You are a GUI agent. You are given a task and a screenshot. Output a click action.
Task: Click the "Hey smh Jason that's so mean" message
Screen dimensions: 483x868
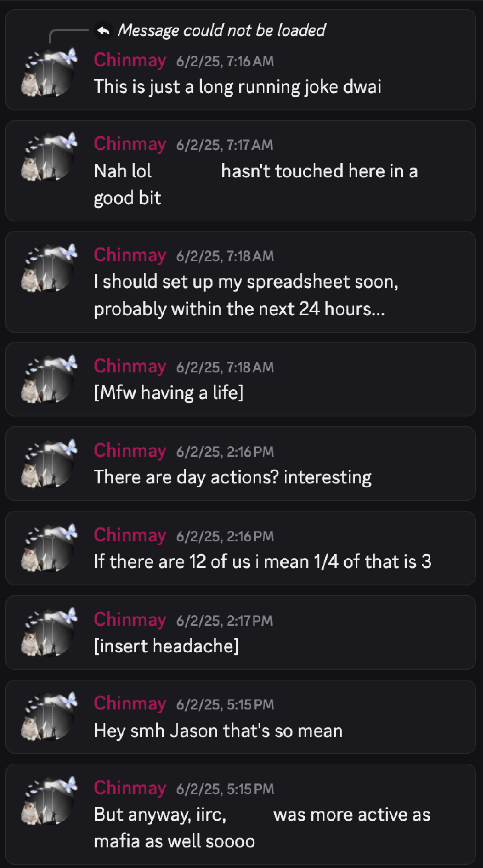point(218,731)
